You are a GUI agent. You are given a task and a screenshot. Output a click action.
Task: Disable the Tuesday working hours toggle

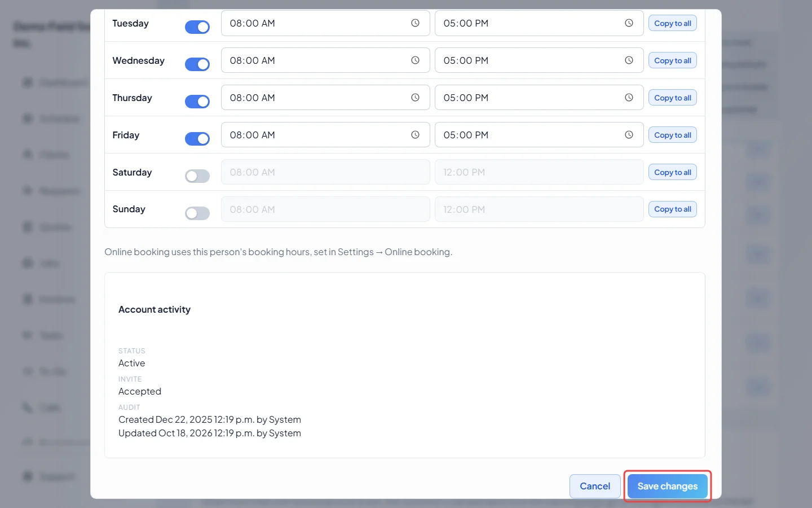[x=197, y=27]
